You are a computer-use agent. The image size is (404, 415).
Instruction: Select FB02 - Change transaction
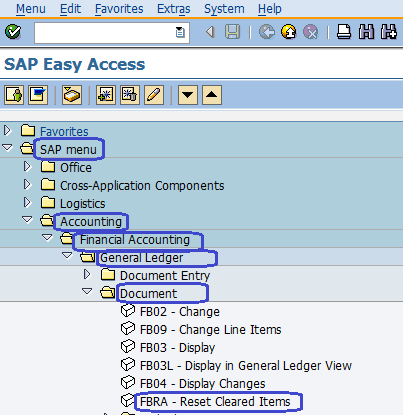point(180,311)
